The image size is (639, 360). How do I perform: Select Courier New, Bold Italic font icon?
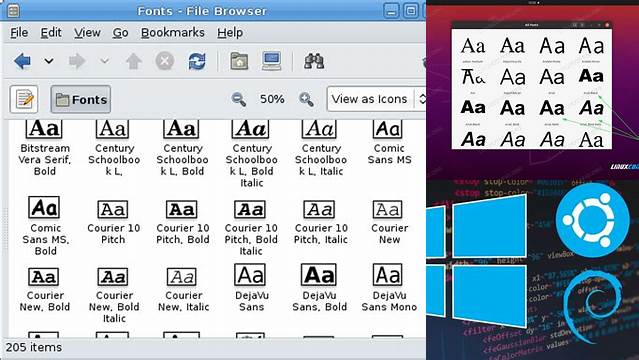point(112,277)
